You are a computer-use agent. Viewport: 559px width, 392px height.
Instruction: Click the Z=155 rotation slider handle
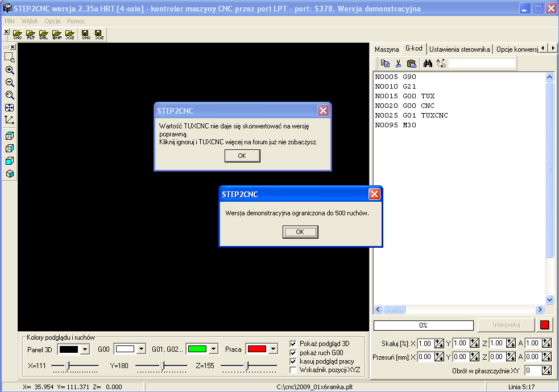(246, 365)
